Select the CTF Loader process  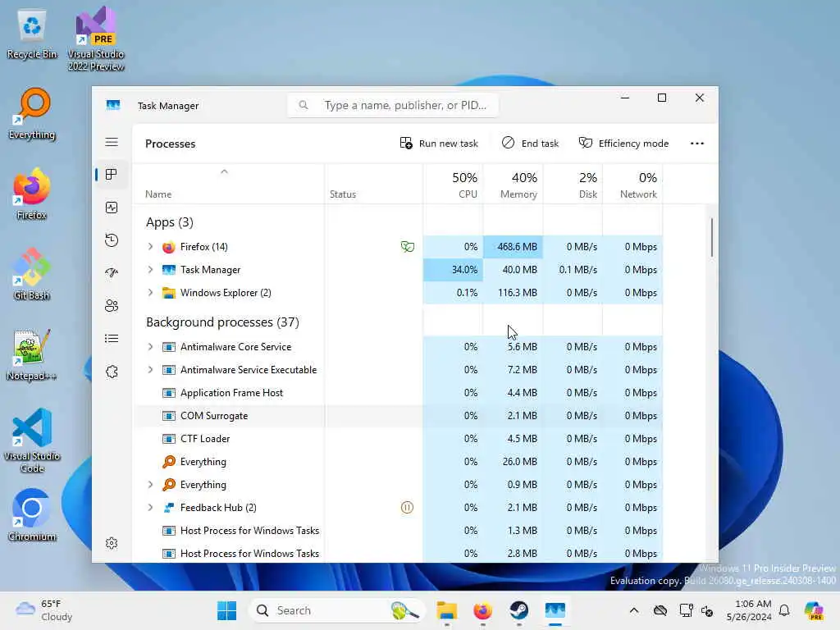(x=397, y=439)
